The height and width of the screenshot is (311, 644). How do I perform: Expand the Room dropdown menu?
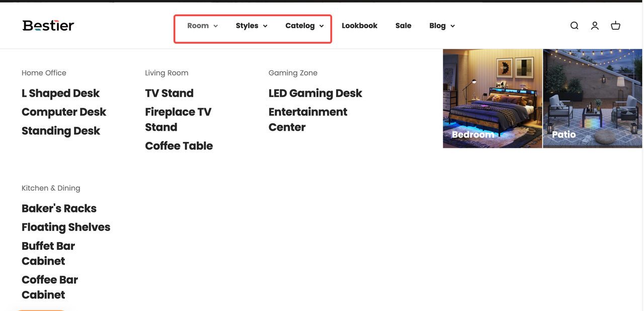[202, 26]
